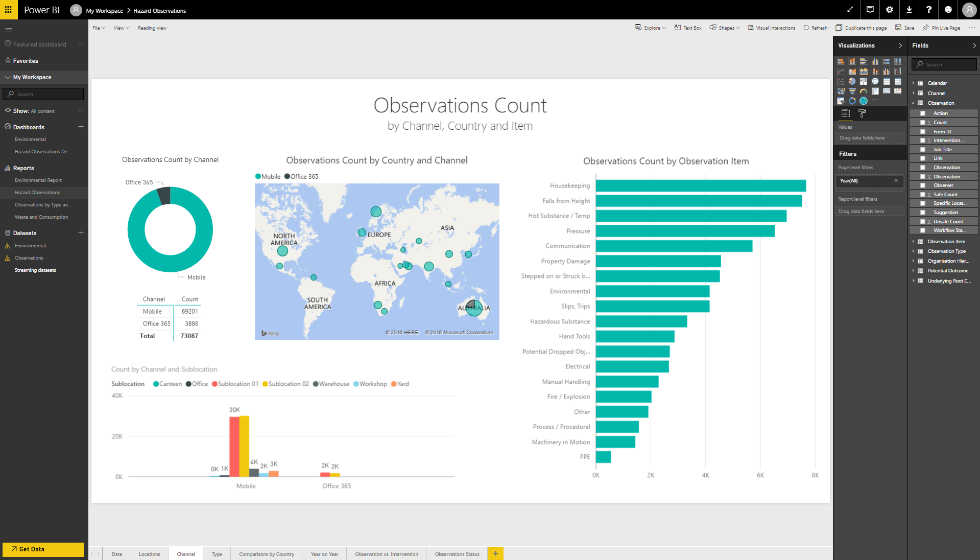Open the settings gear menu
Image resolution: width=980 pixels, height=560 pixels.
pos(890,10)
